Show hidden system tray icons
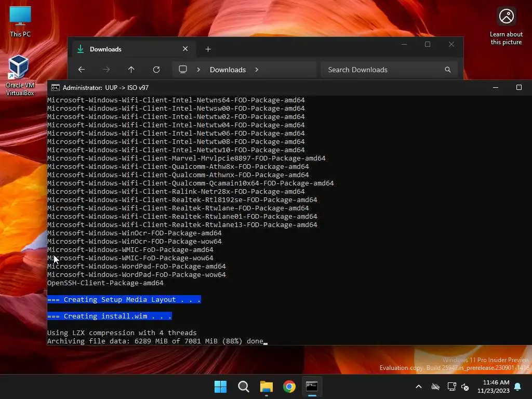The width and height of the screenshot is (532, 399). [x=419, y=387]
